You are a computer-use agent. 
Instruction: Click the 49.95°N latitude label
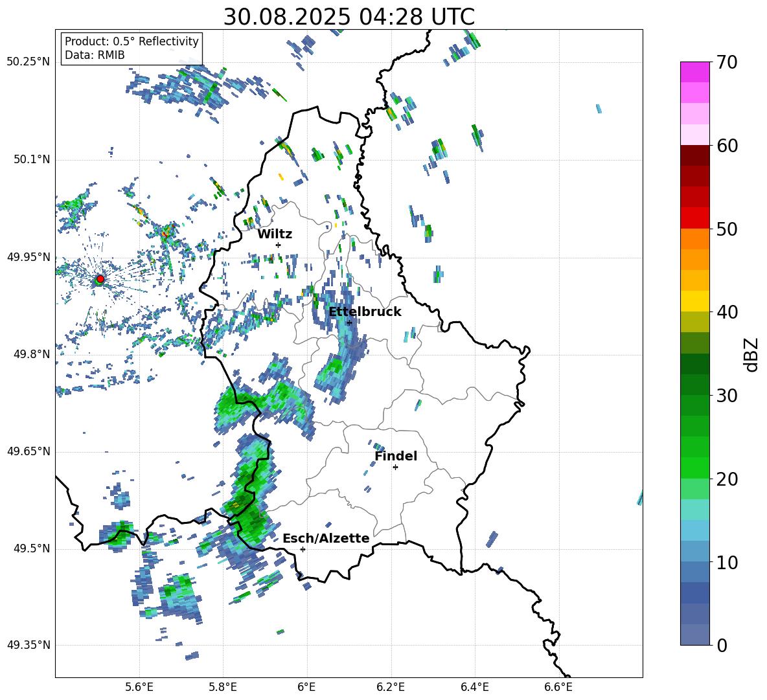29,256
